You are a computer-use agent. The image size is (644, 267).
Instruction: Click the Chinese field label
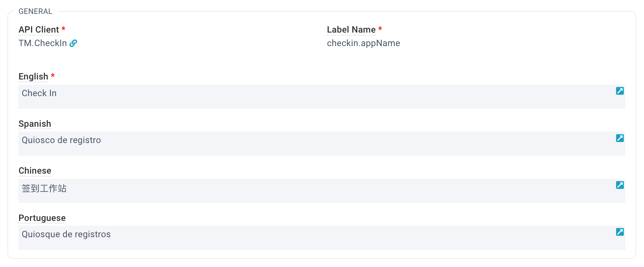tap(35, 171)
